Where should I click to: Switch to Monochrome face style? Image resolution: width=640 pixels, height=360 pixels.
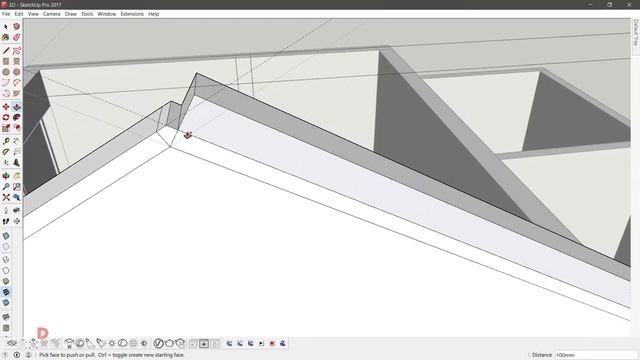pos(6,303)
